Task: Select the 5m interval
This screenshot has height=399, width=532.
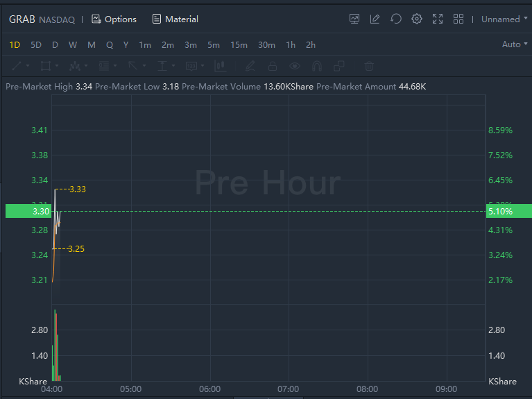Action: (x=214, y=45)
